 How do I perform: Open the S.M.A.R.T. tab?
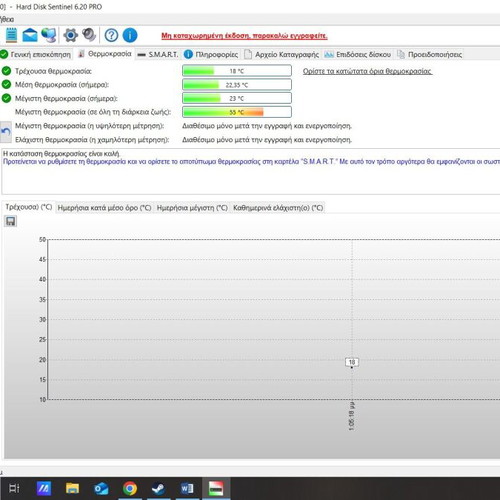(x=158, y=54)
